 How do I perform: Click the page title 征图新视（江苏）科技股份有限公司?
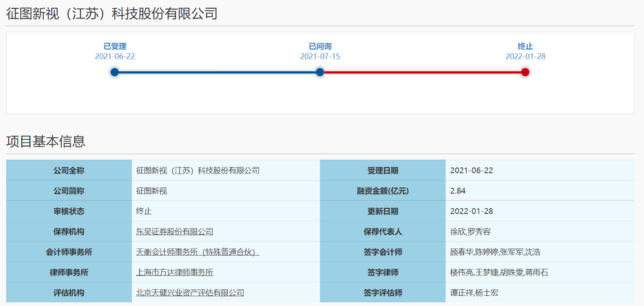point(112,13)
